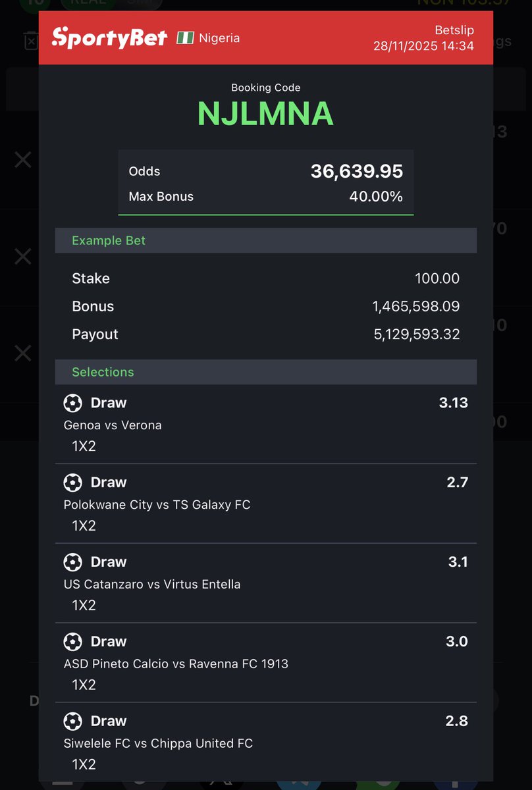Click the Bonus amount 1,465,598.09
Screen dimensions: 532x790
coord(416,306)
